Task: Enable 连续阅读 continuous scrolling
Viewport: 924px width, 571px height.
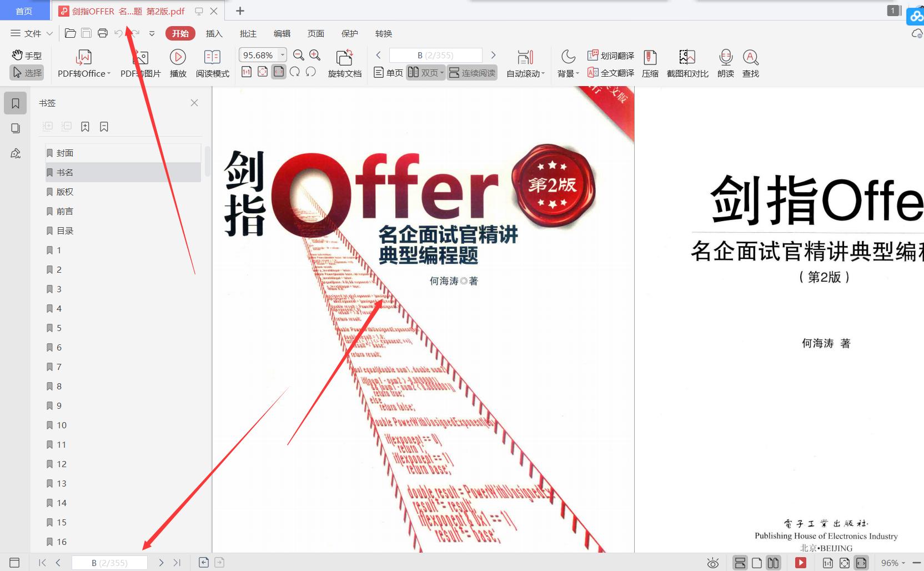Action: click(x=471, y=72)
